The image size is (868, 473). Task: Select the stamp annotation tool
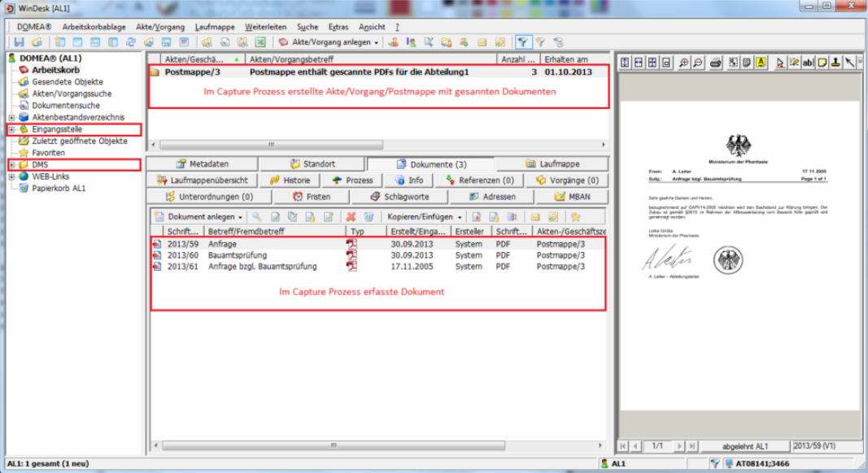[x=836, y=63]
